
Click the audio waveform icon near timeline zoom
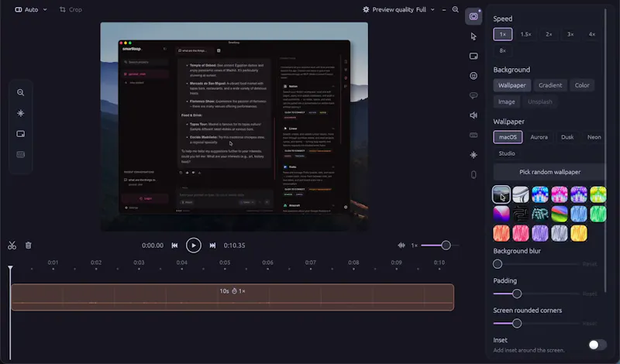click(x=401, y=246)
